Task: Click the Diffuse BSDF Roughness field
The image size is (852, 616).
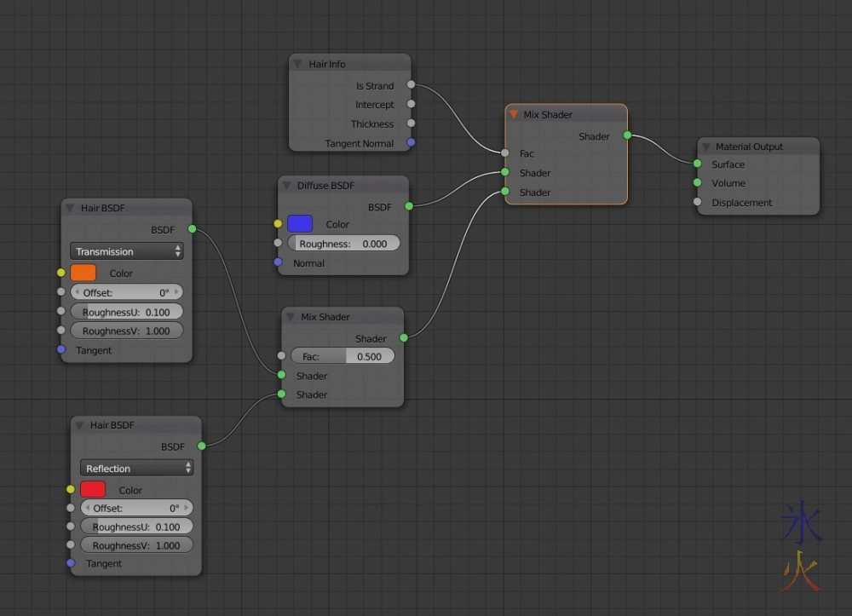Action: [x=344, y=244]
